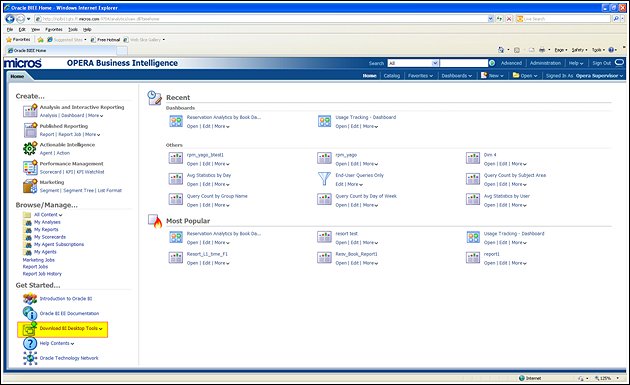Click the search text input field
This screenshot has height=385, width=630.
point(464,63)
